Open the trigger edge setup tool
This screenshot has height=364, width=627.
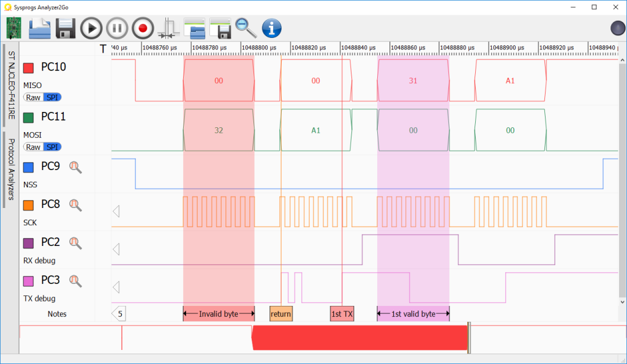click(x=168, y=28)
